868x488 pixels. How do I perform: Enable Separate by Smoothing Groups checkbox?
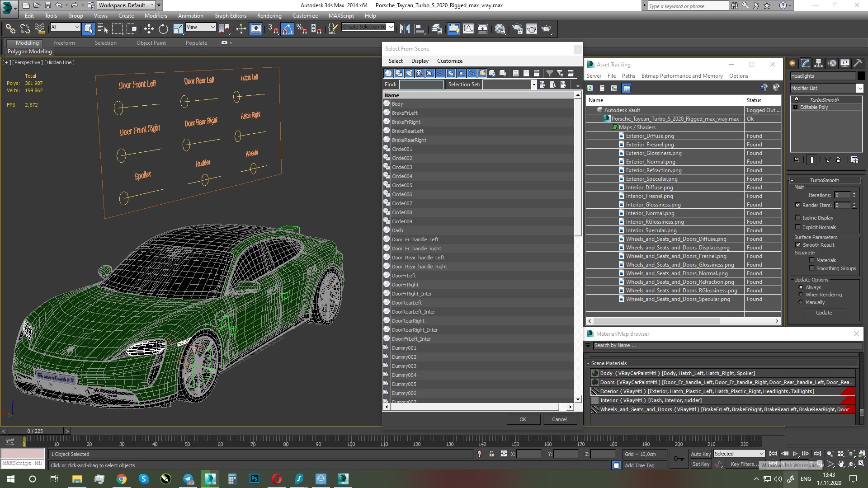coord(811,268)
